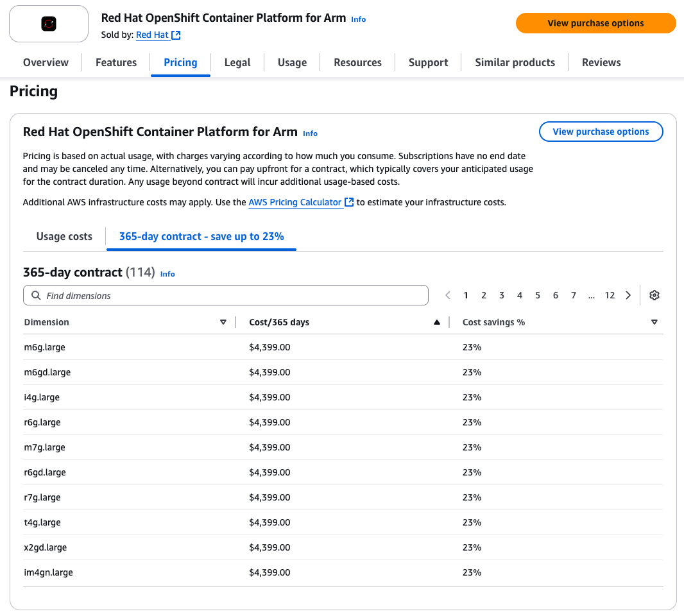Screen dimensions: 684x616
Task: Select the r6gd.large dimension row
Action: point(343,472)
